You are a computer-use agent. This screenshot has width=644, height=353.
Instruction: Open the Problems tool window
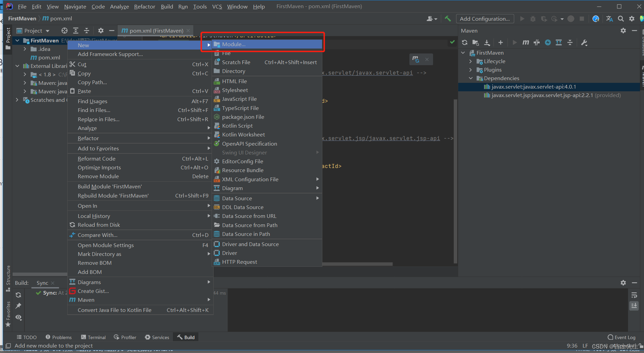coord(58,337)
